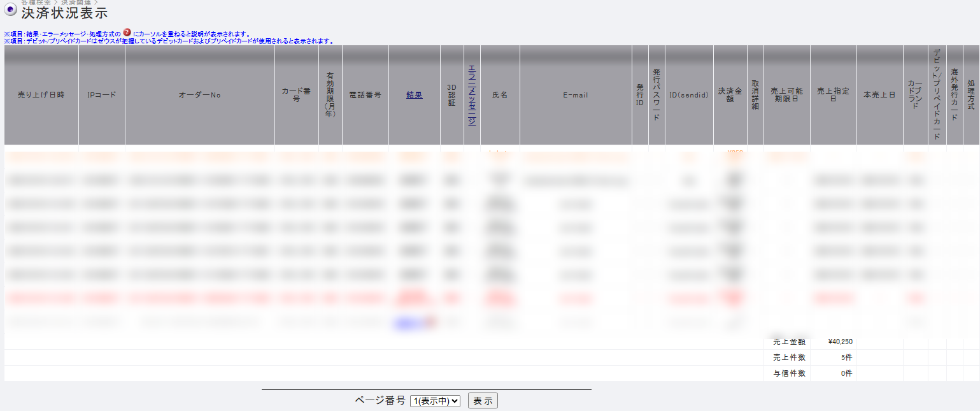The height and width of the screenshot is (411, 980).
Task: Click the オーダーNo column header
Action: [x=200, y=95]
